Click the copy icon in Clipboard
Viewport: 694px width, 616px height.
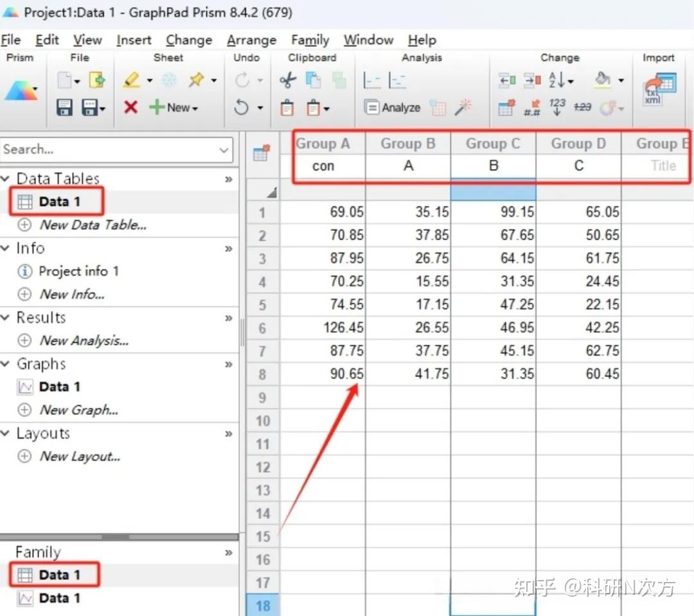tap(314, 80)
